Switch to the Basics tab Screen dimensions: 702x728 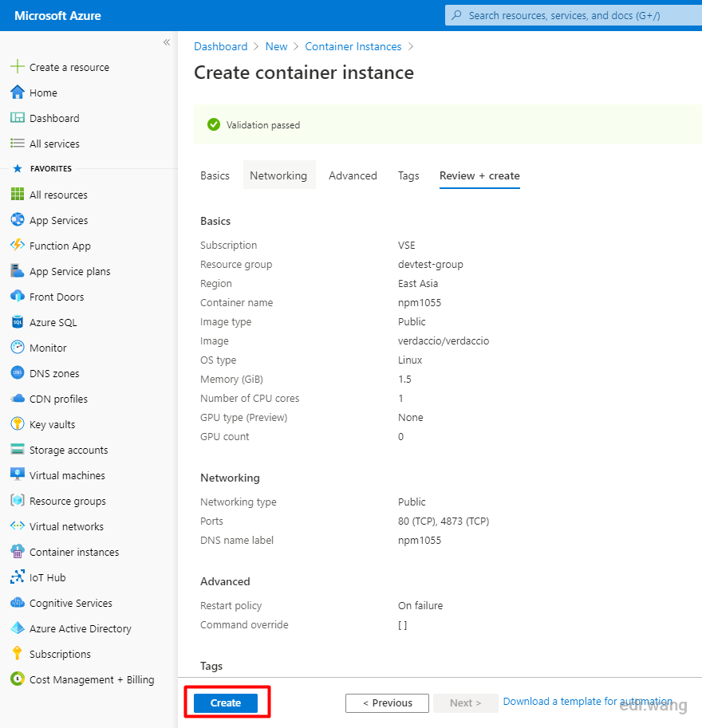pos(215,175)
